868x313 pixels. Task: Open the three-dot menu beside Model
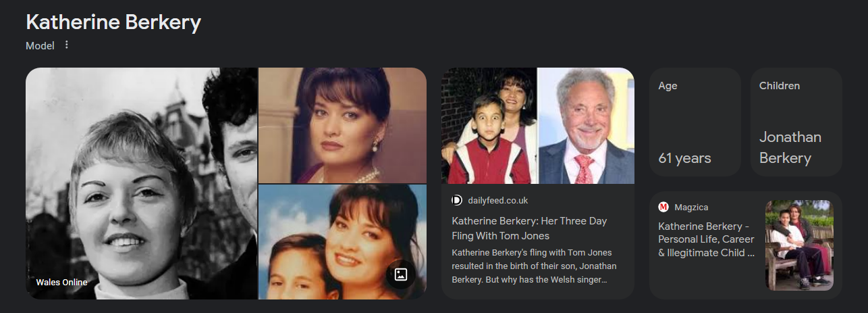tap(66, 45)
